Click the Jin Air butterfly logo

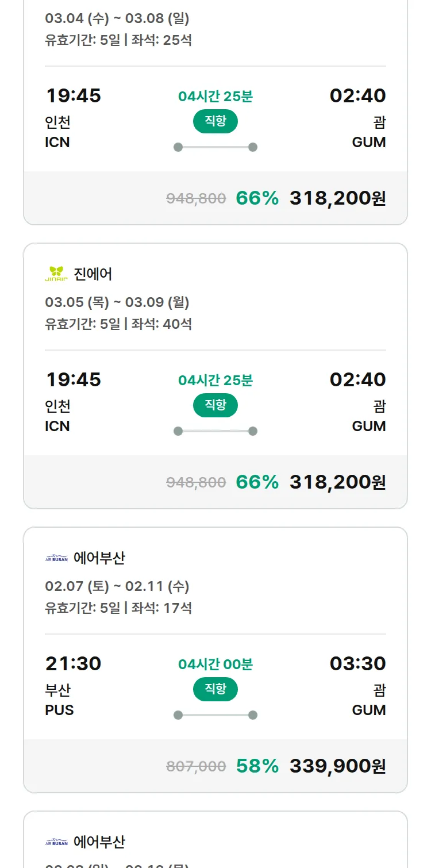tap(56, 274)
